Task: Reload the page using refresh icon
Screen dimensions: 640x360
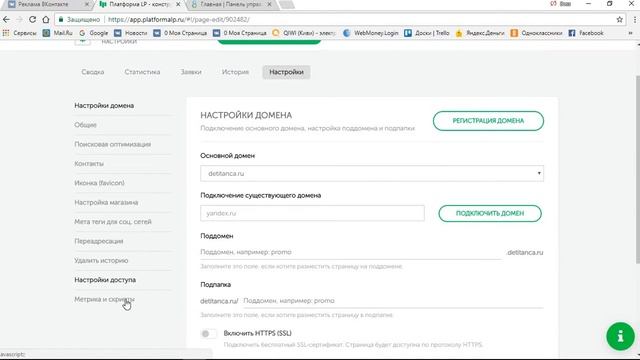Action: click(x=32, y=19)
